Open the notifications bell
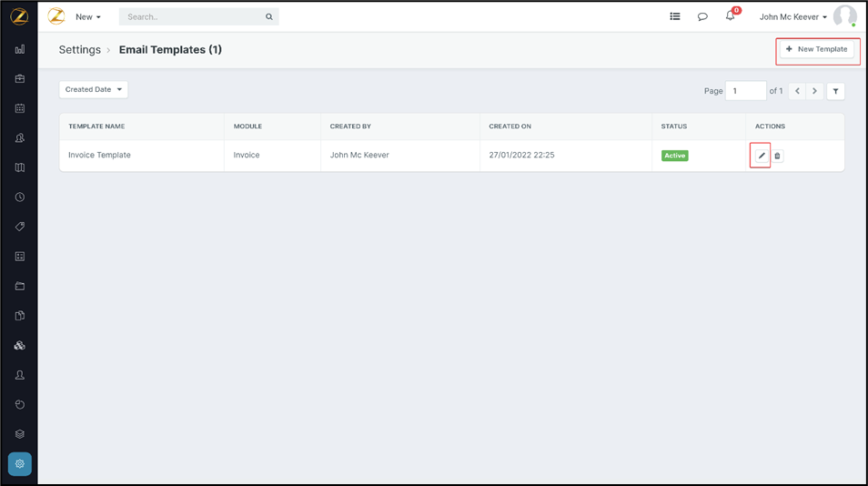Image resolution: width=868 pixels, height=486 pixels. point(731,16)
